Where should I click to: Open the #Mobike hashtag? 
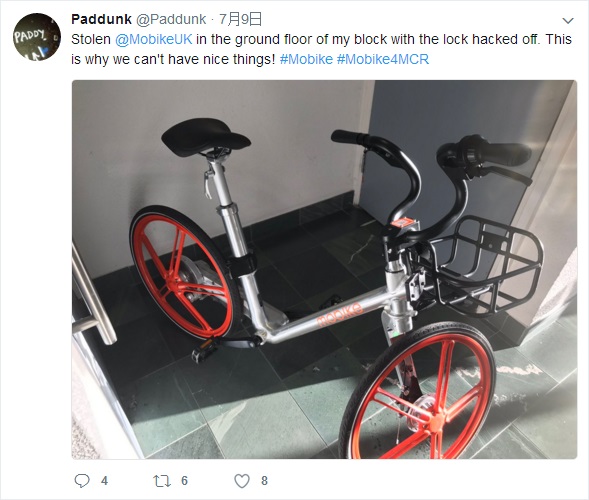pyautogui.click(x=307, y=59)
